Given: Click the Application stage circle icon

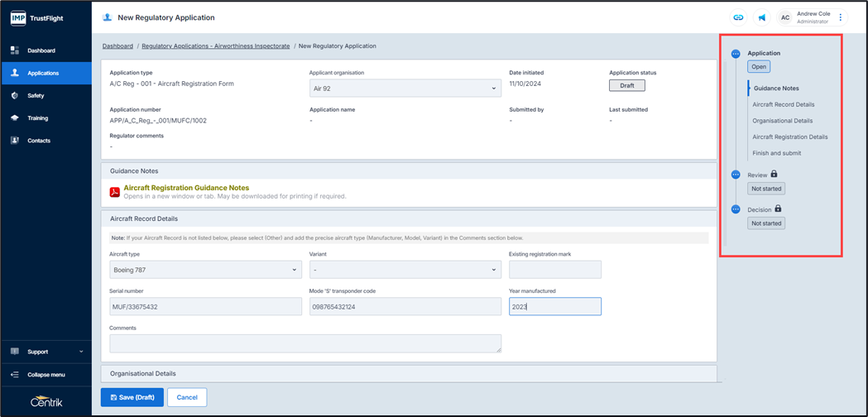Looking at the screenshot, I should point(736,54).
